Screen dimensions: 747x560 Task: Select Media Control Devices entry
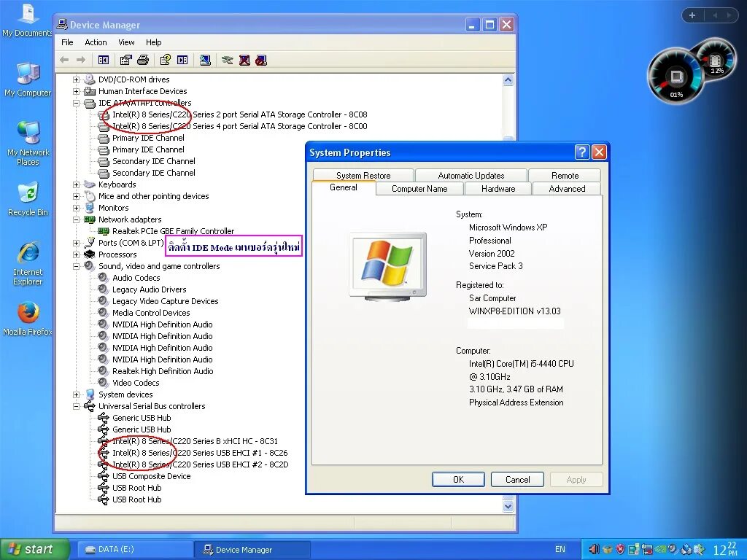coord(151,313)
